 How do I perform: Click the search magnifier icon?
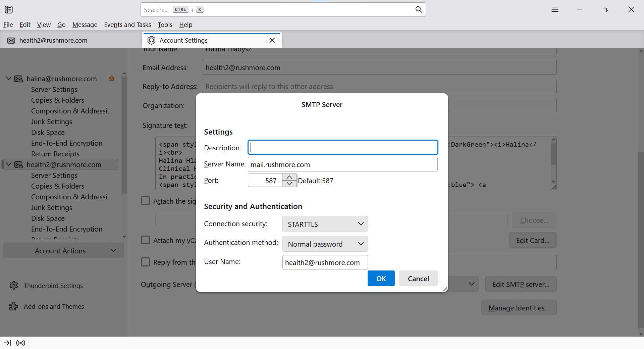click(419, 10)
